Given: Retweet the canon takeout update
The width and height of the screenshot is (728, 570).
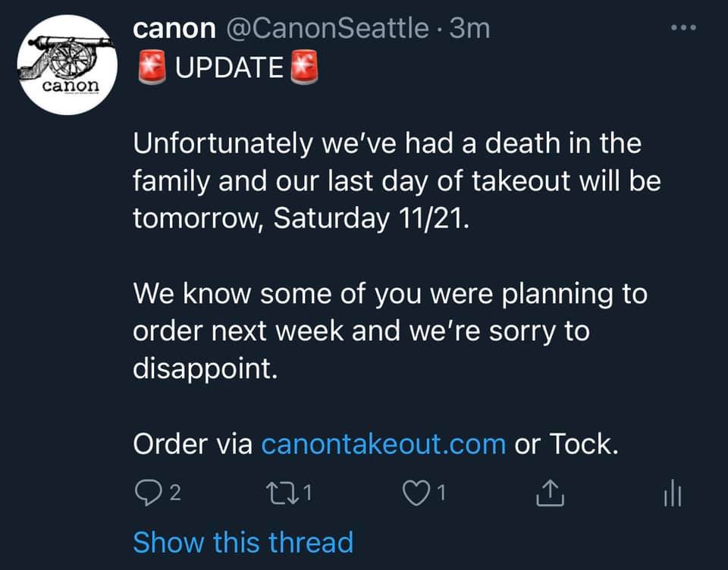Looking at the screenshot, I should click(282, 493).
